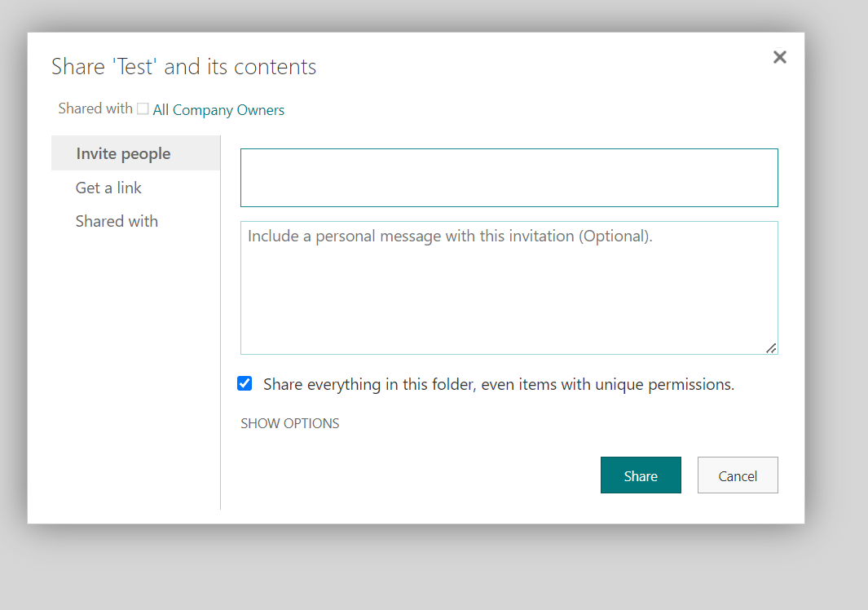Select the Shared with tab in the sidebar

[117, 222]
